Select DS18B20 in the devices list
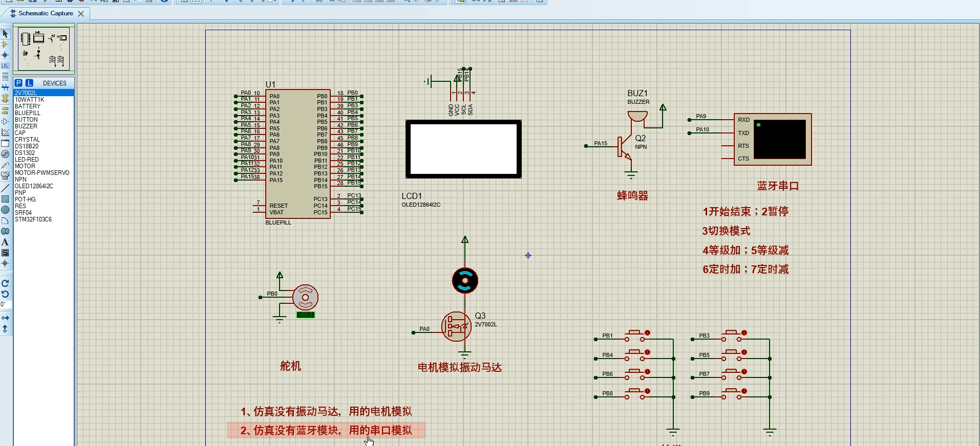Screen dimensions: 980x446 [44, 146]
